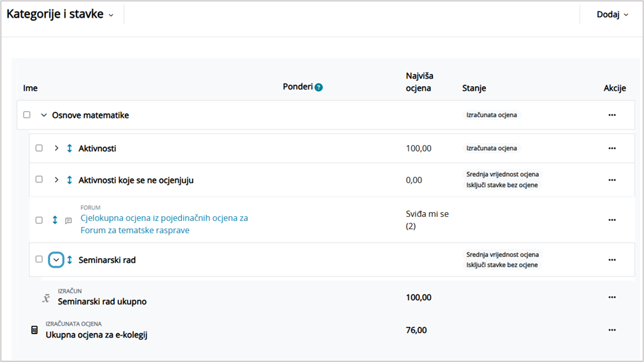Open three-dot actions for Ukupna ocjena za e-kolegij
Viewport: 644px width, 362px height.
611,330
